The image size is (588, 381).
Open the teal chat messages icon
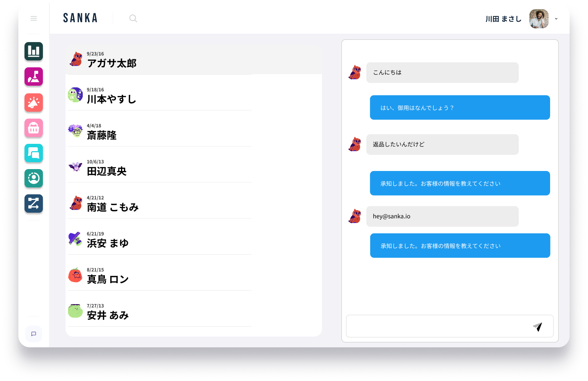[34, 153]
